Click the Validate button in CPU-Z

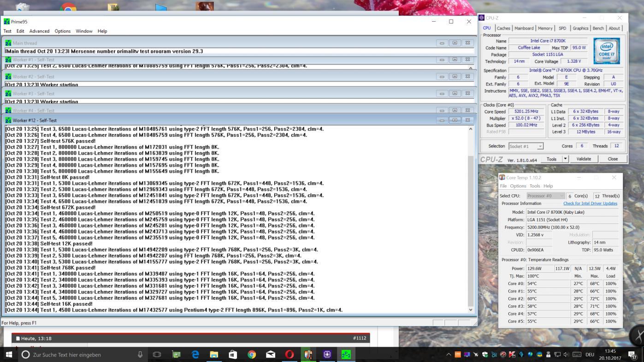584,159
